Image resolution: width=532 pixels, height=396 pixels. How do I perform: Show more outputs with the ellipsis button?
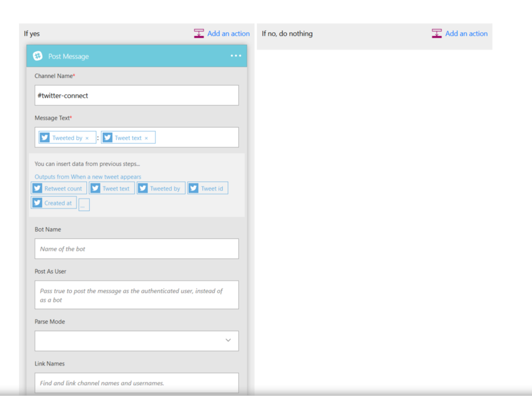click(x=84, y=205)
